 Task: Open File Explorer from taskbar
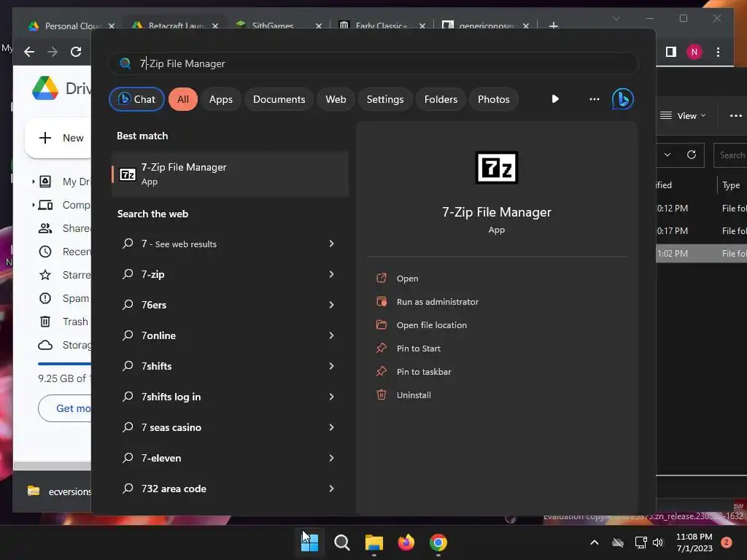(x=374, y=542)
